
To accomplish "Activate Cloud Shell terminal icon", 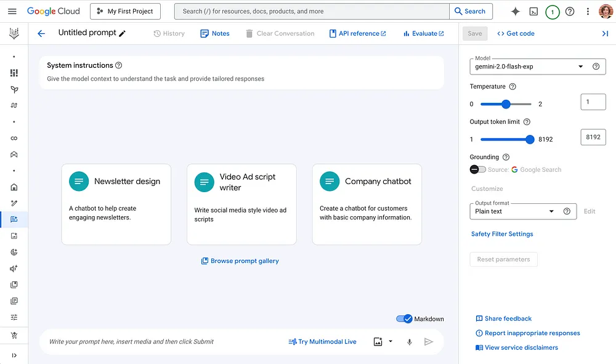I will pos(533,11).
